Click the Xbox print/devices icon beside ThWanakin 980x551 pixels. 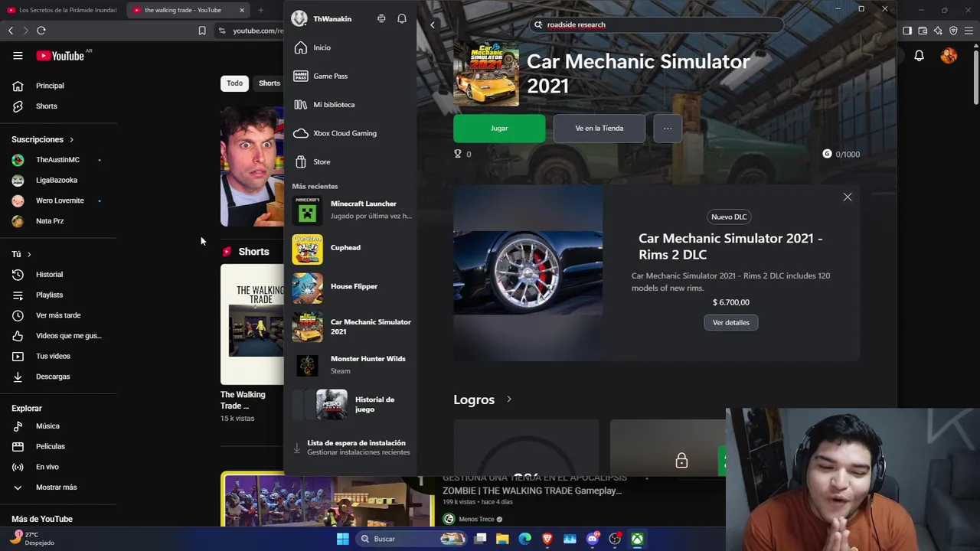pyautogui.click(x=381, y=18)
